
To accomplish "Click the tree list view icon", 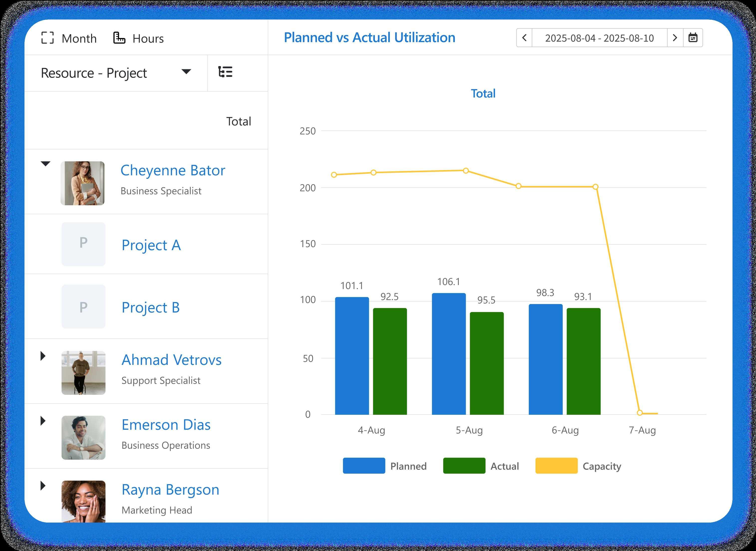I will pos(225,72).
